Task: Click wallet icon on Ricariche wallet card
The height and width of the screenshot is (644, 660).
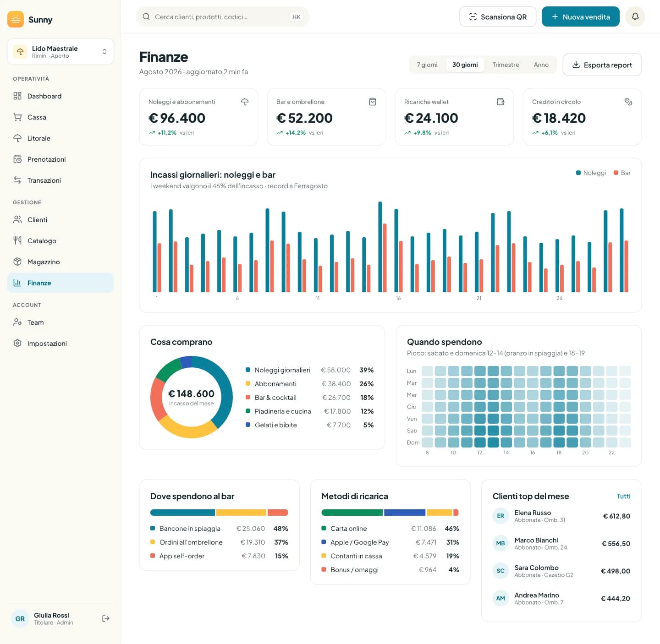Action: 500,102
